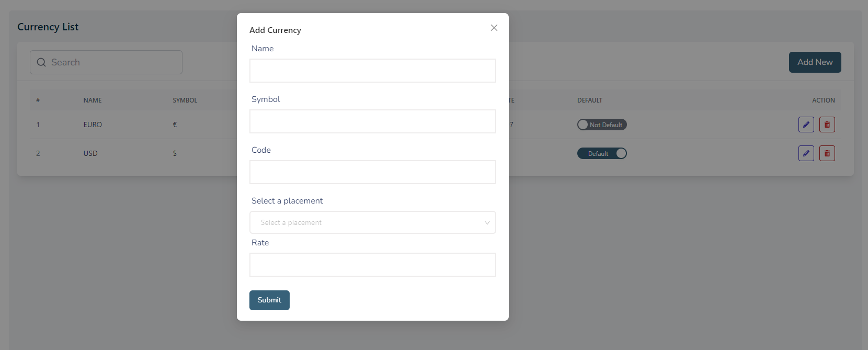Close the Add Currency dialog
Screen dimensions: 868x350
click(x=494, y=28)
